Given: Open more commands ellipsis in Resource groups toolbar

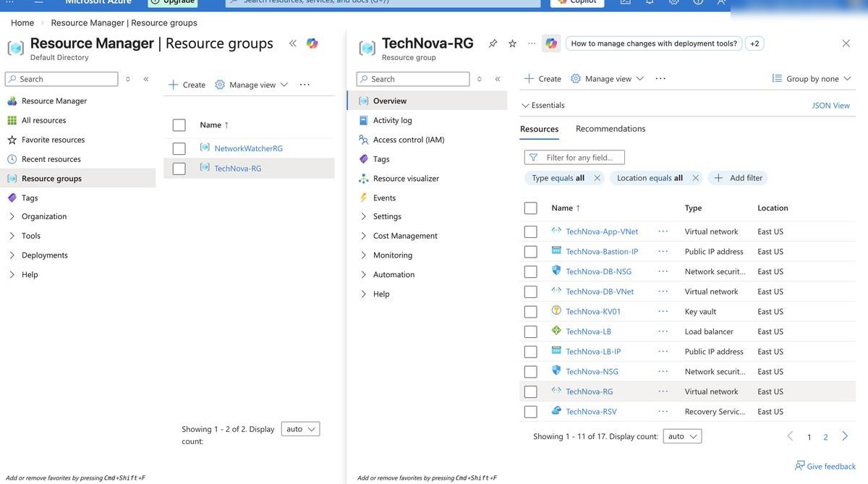Looking at the screenshot, I should 305,85.
